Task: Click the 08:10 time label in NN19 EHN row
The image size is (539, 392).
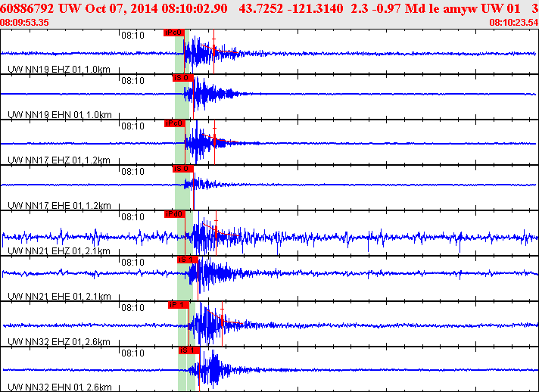Action: point(132,81)
